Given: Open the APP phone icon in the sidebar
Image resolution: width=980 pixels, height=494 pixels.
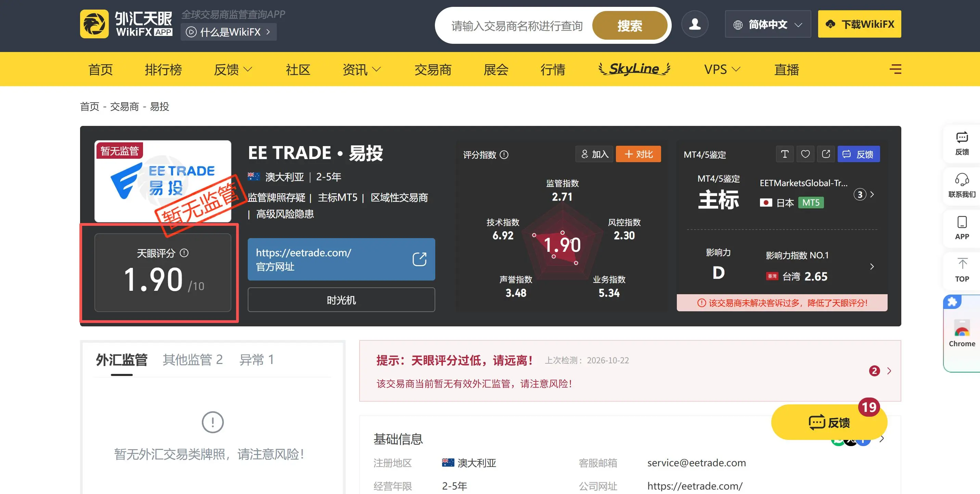Looking at the screenshot, I should click(962, 228).
